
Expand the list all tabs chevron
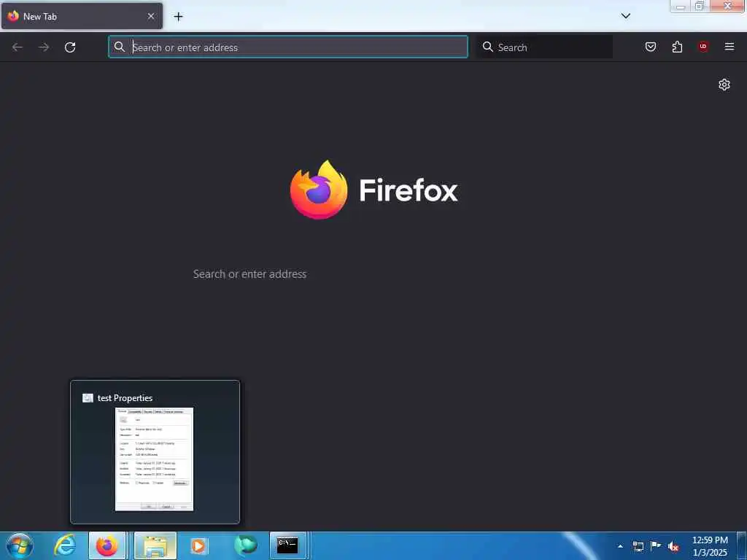tap(626, 16)
